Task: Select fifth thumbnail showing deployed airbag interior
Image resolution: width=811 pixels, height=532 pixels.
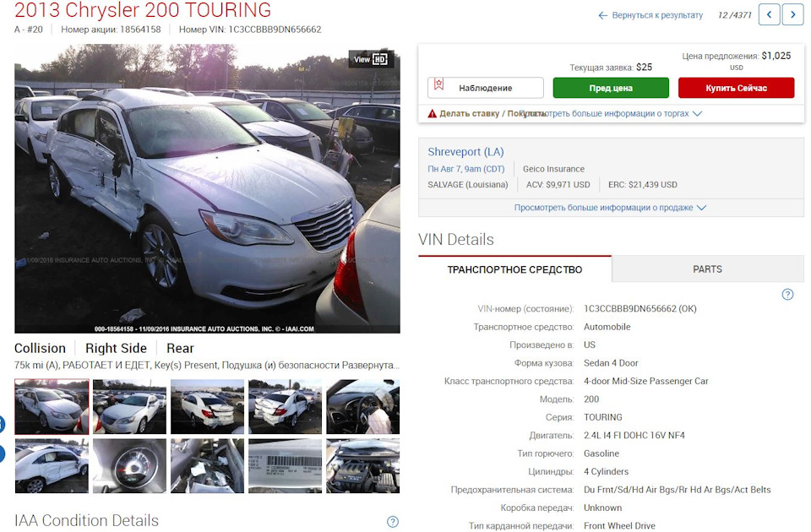Action: [363, 407]
